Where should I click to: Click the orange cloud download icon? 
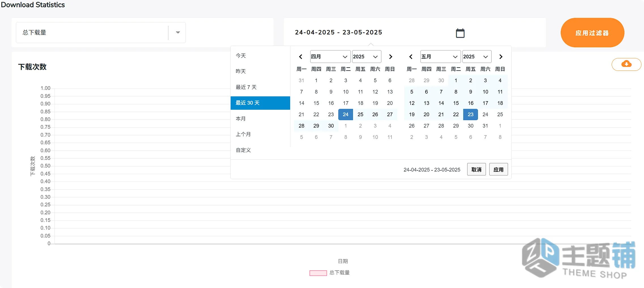pos(626,64)
